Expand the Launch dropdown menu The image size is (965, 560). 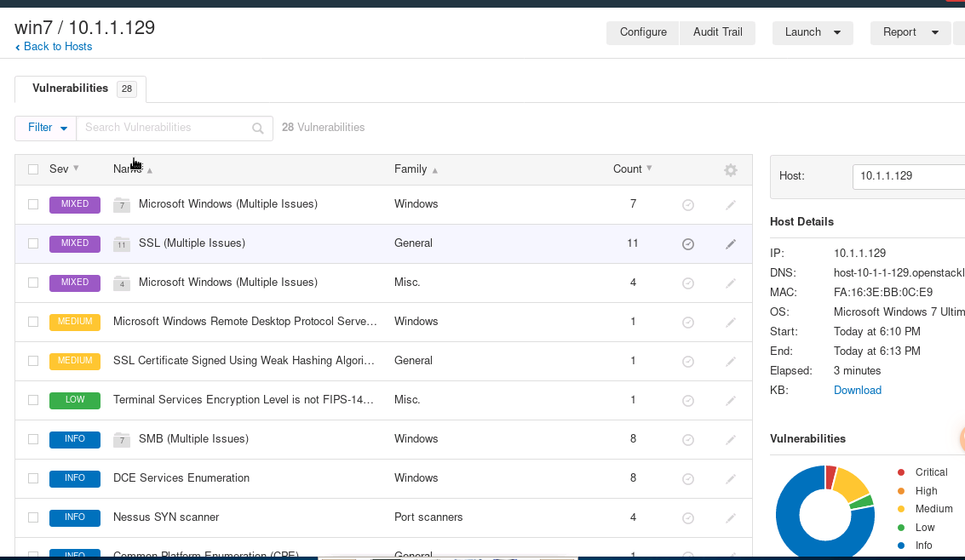coord(812,32)
